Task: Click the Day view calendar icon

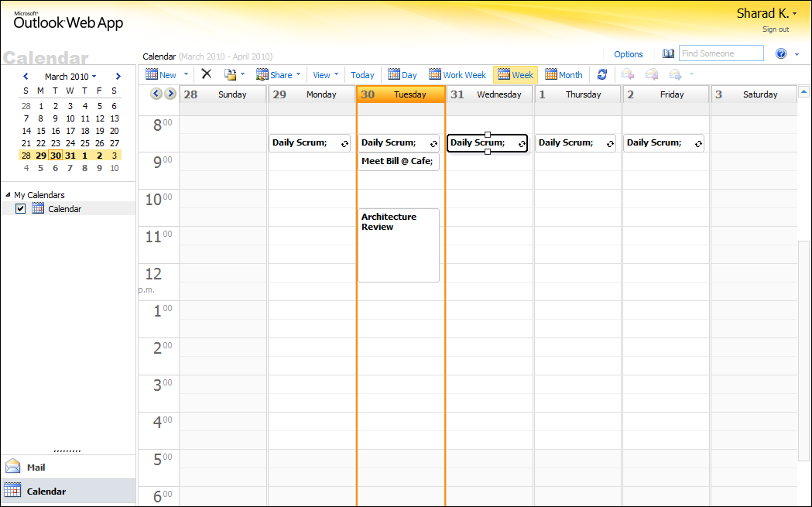Action: point(394,74)
